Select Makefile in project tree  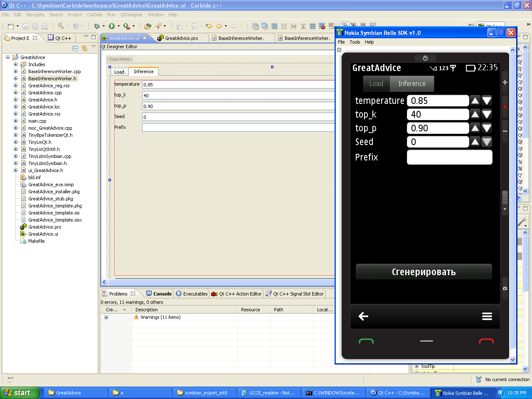[36, 241]
